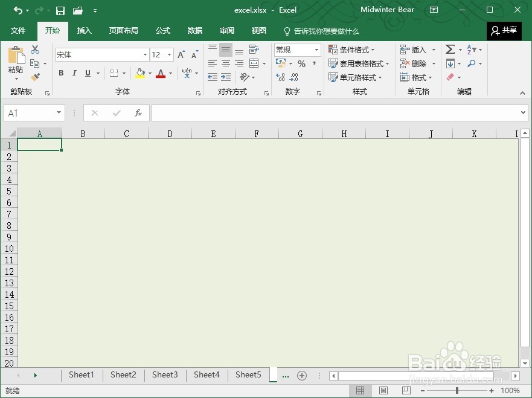Click the Sort and Filter icon
Image resolution: width=532 pixels, height=398 pixels.
click(472, 50)
